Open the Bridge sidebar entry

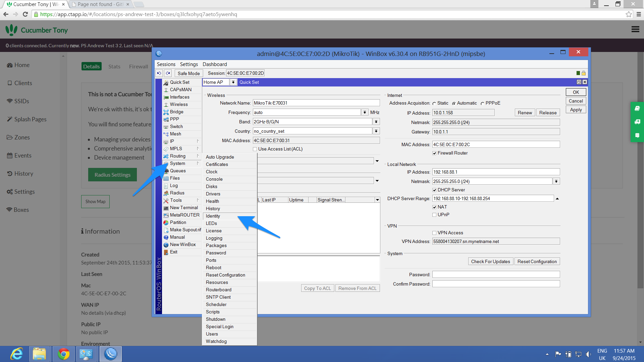click(176, 112)
